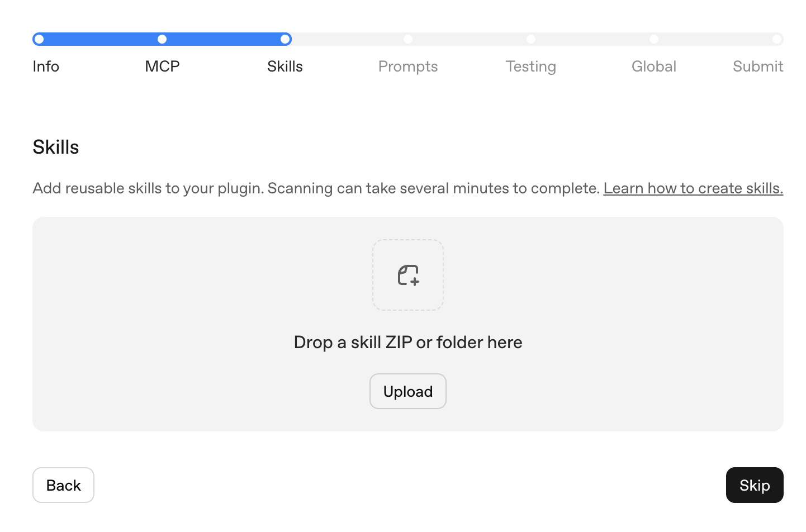Image resolution: width=806 pixels, height=532 pixels.
Task: Click the Drop a skill ZIP drop zone text
Action: pyautogui.click(x=408, y=342)
